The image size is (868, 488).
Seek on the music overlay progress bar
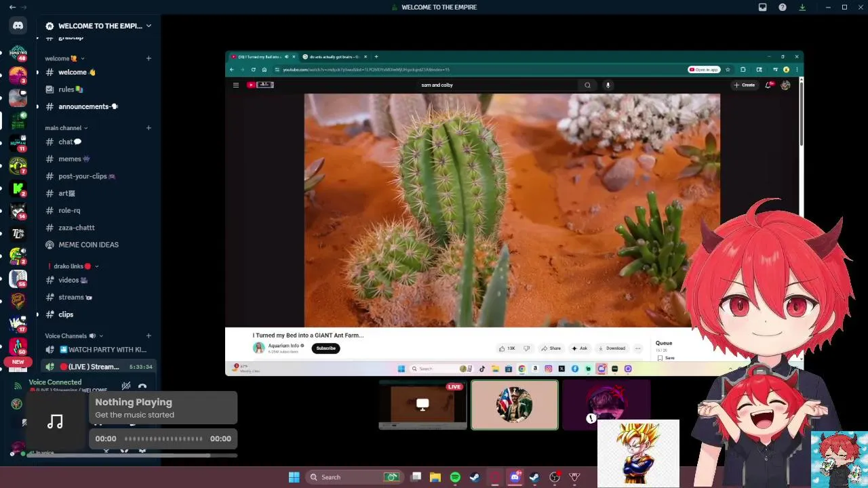tap(163, 439)
